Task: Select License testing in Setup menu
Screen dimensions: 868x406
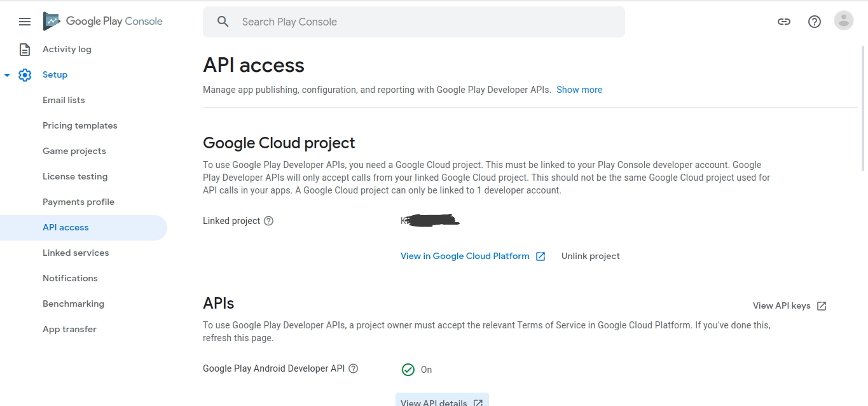Action: (75, 176)
